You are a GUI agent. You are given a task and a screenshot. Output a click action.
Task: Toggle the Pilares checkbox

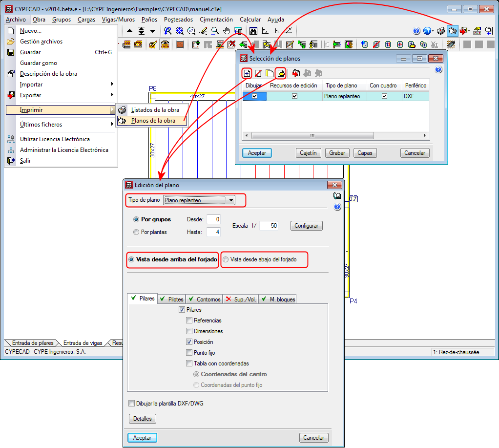182,309
